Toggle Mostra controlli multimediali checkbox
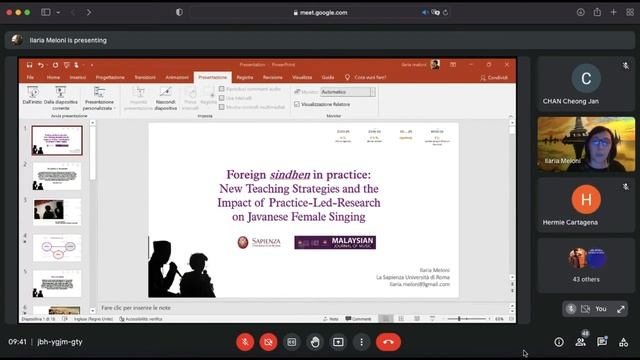Image resolution: width=640 pixels, height=360 pixels. tap(222, 107)
